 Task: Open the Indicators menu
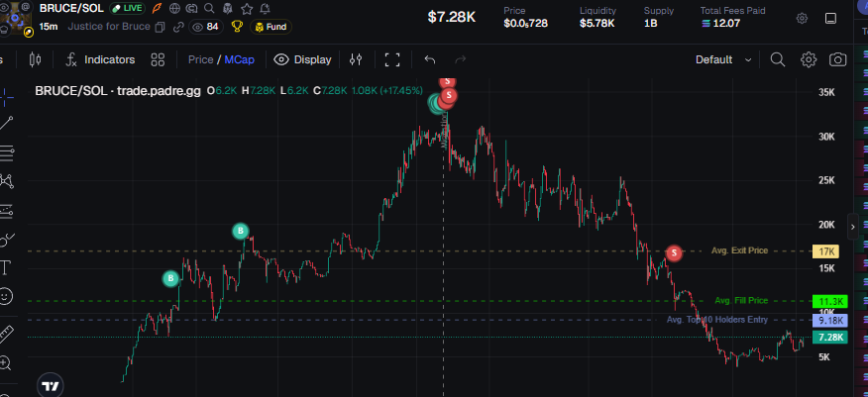tap(100, 59)
